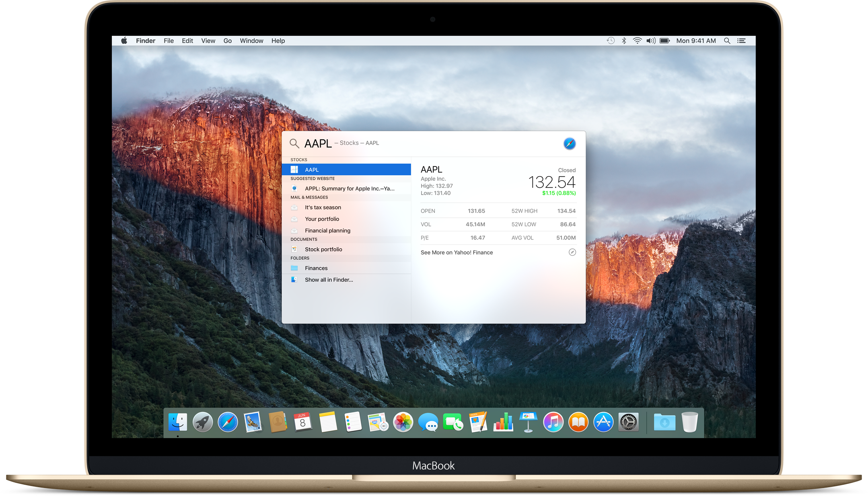The width and height of the screenshot is (868, 496).
Task: Click the Wi-Fi icon in the menu bar
Action: click(x=637, y=40)
